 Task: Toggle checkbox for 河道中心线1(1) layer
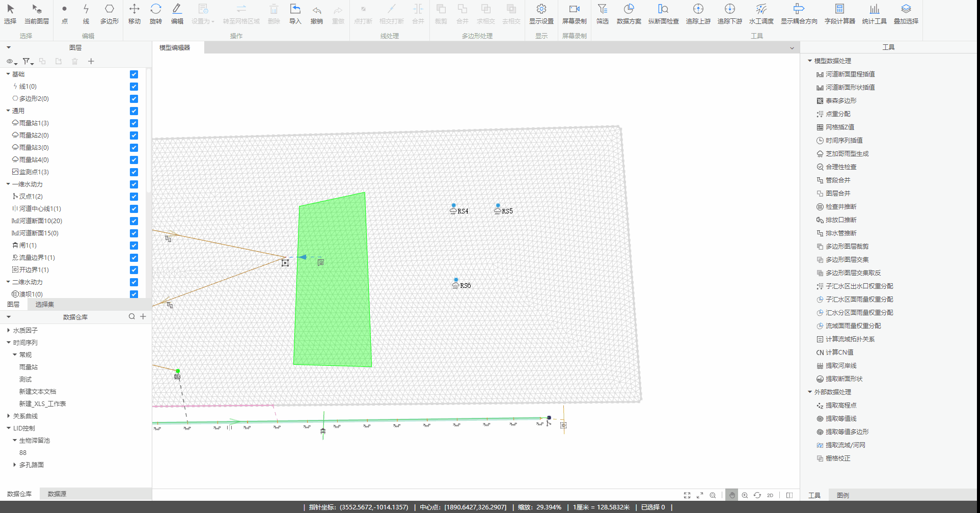[x=134, y=209]
